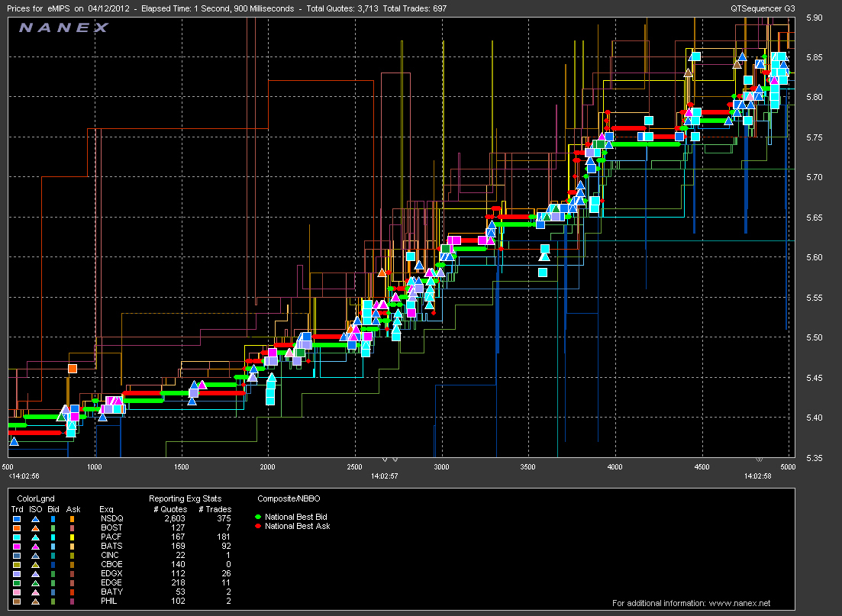The width and height of the screenshot is (842, 616).
Task: Select the PACF trade square legend icon
Action: 17,537
